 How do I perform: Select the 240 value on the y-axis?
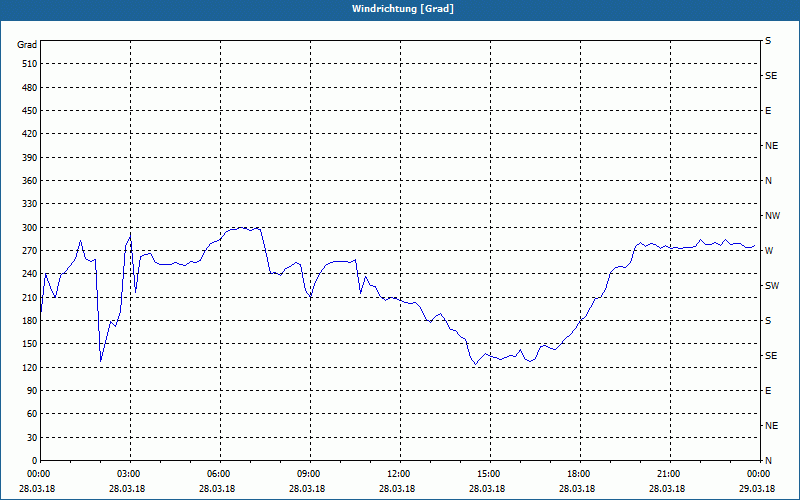coord(30,274)
